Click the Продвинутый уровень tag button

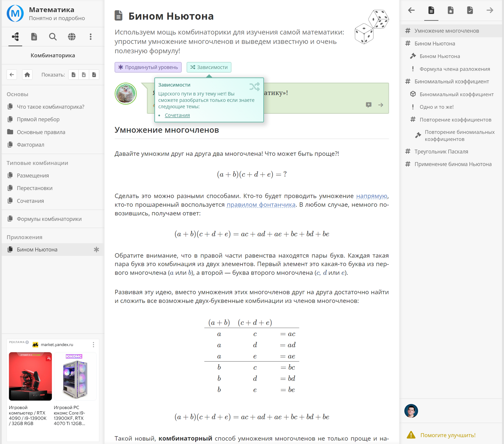point(148,67)
